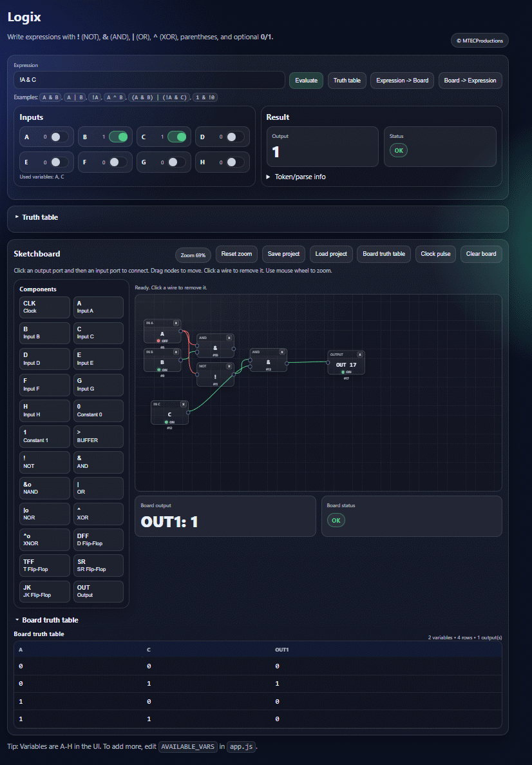Remove the NOT node using its X
Viewport: 532px width, 765px height.
click(229, 365)
